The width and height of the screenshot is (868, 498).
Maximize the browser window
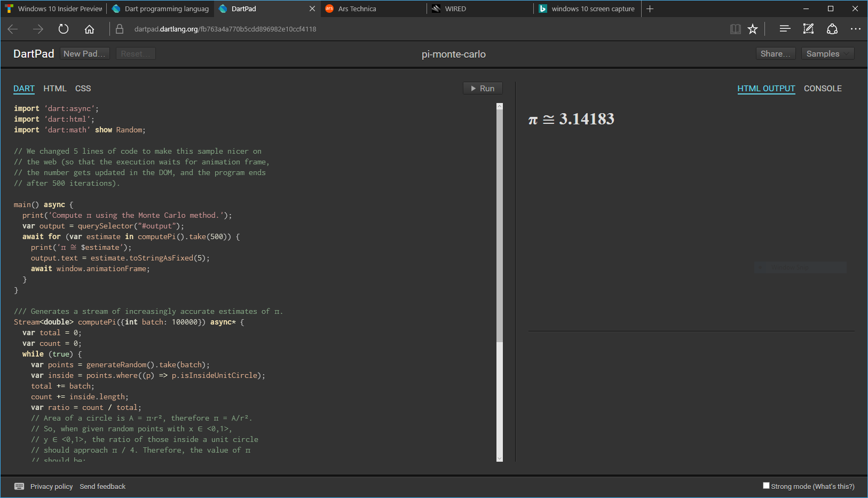tap(831, 9)
